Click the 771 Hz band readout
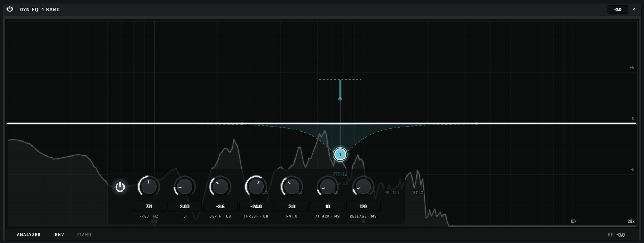 click(340, 174)
